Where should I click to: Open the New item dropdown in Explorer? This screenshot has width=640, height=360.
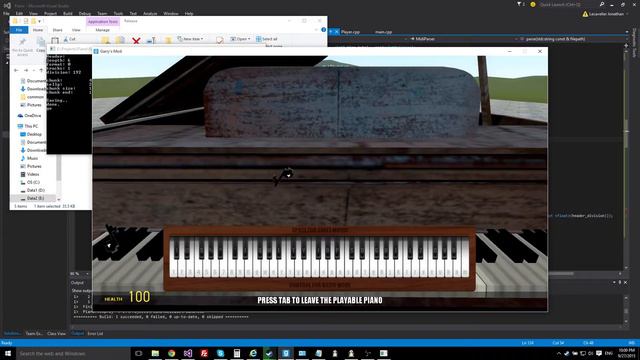pos(190,39)
